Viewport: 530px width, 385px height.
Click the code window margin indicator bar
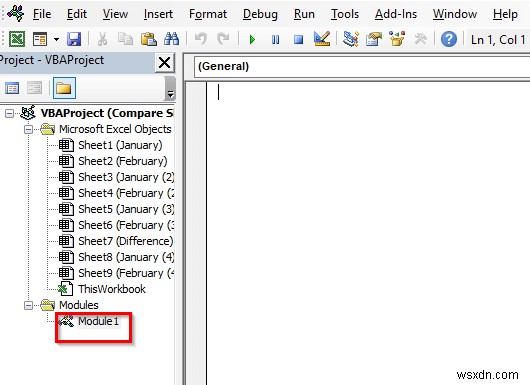click(196, 233)
